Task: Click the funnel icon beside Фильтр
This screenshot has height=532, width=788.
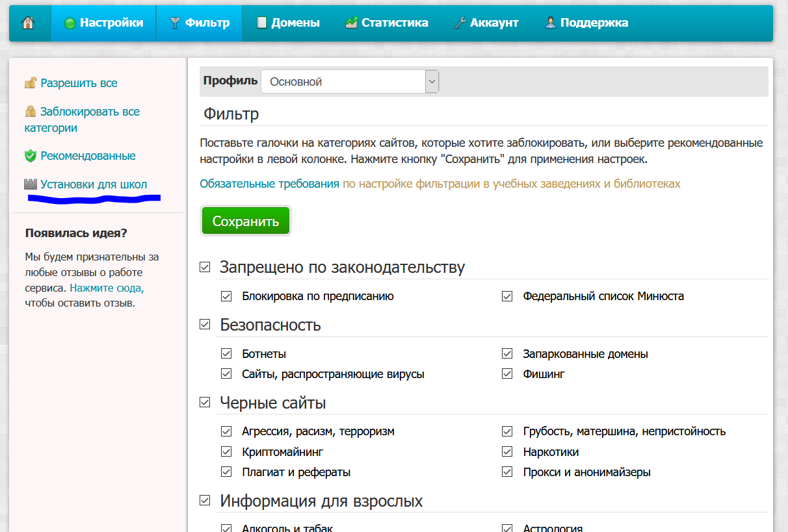Action: coord(175,23)
